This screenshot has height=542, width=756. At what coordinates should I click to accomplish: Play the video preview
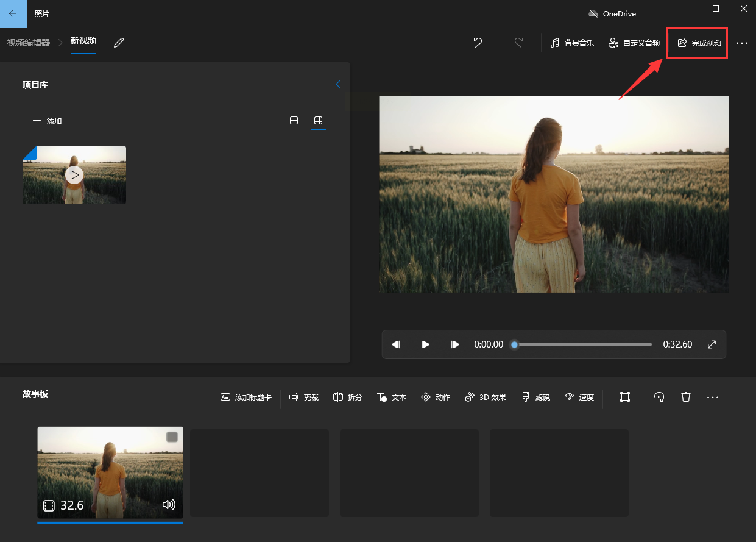(426, 344)
